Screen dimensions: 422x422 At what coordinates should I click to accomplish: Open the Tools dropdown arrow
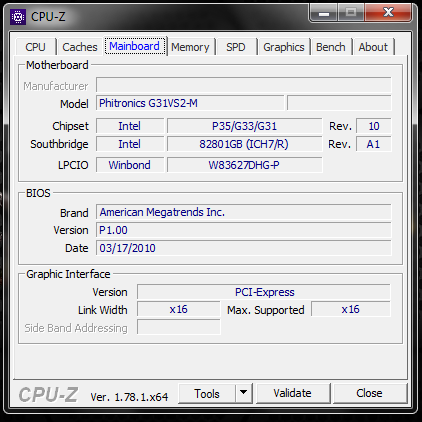click(244, 393)
